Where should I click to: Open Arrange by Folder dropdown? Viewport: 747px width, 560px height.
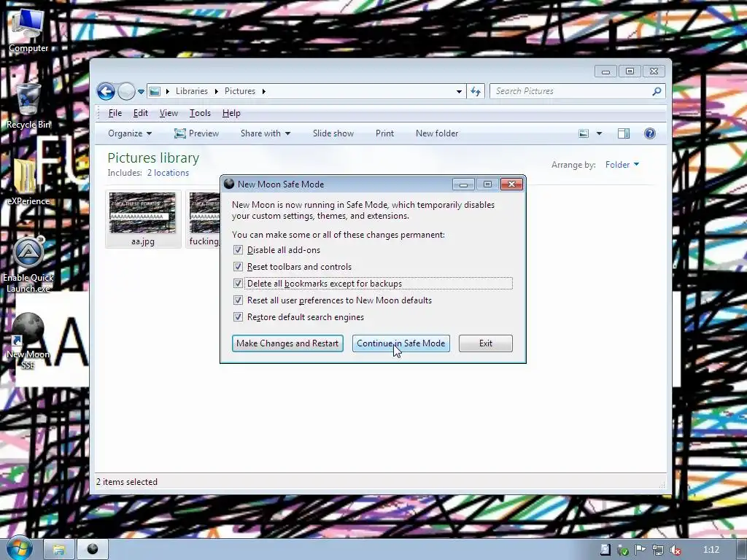click(x=622, y=165)
